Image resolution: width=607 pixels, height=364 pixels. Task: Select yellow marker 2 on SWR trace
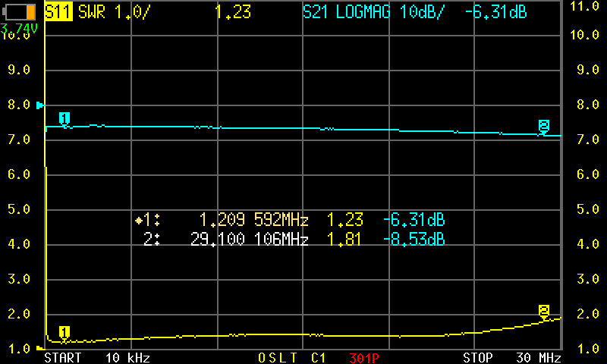pos(544,311)
